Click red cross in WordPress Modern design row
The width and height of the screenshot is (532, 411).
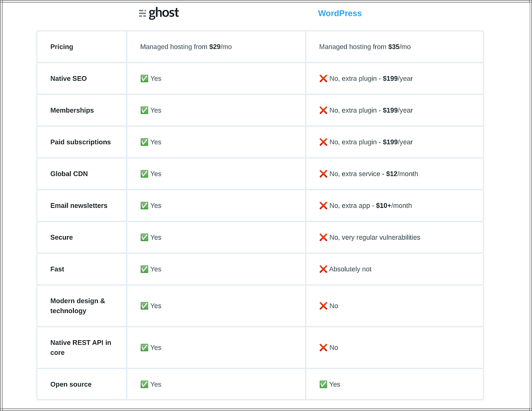[x=323, y=306]
